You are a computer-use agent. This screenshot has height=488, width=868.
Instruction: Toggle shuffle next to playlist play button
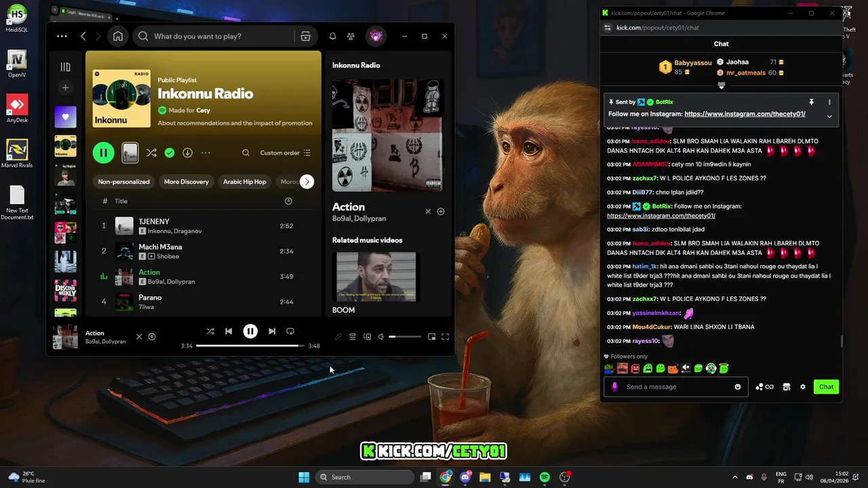pos(151,152)
